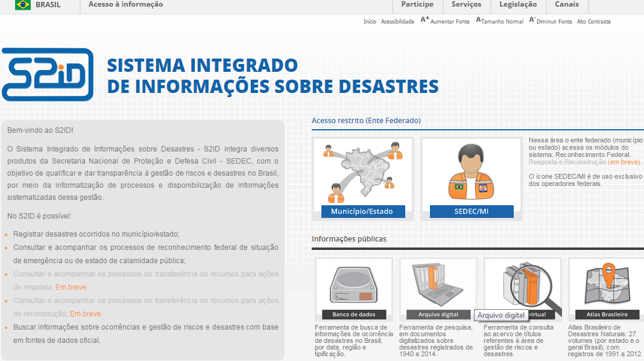Open the Acessibilidade link
This screenshot has height=361, width=644.
pos(397,22)
